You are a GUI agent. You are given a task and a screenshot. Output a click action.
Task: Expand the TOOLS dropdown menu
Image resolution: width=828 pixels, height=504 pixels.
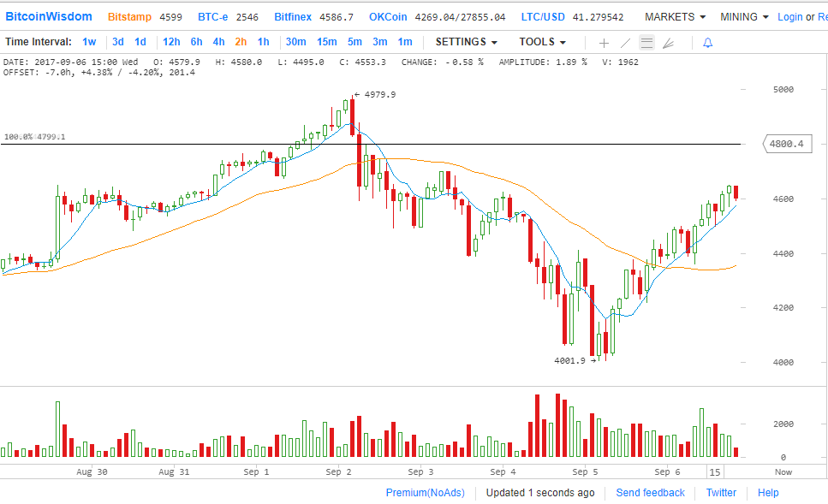point(542,42)
